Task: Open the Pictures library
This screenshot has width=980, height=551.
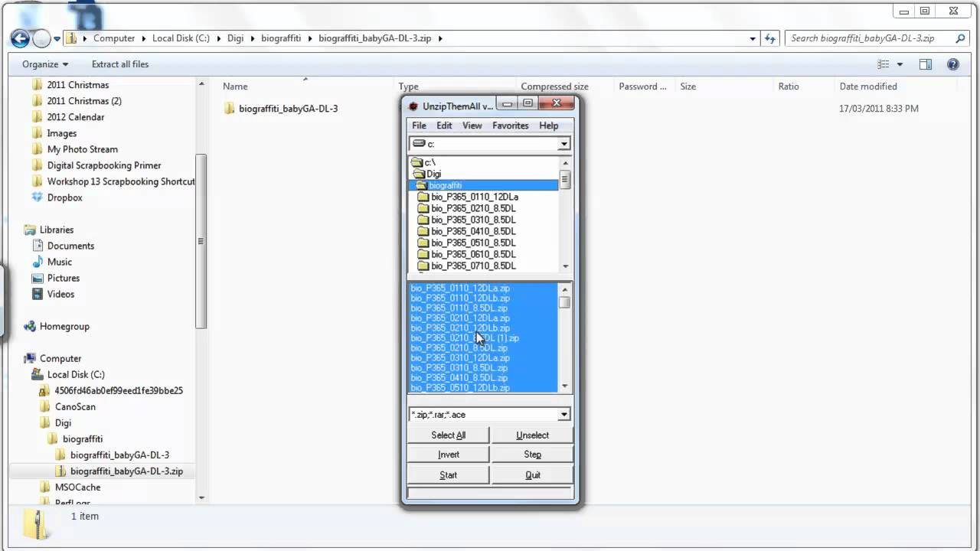Action: point(64,278)
